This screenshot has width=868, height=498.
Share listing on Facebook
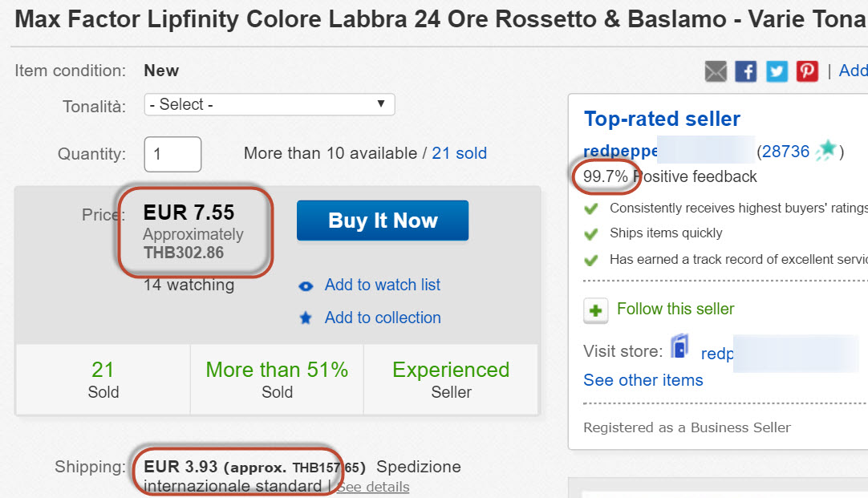(746, 71)
